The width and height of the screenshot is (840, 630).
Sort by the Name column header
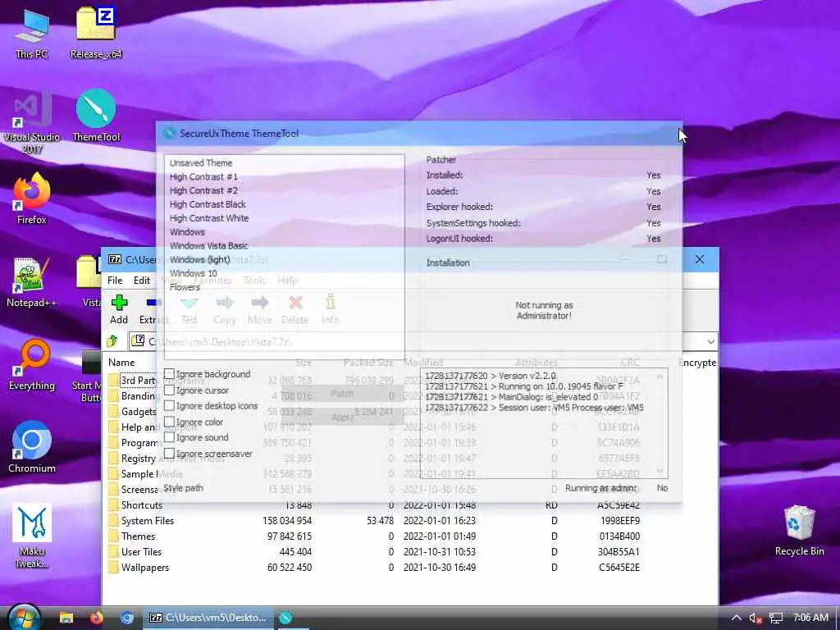121,363
